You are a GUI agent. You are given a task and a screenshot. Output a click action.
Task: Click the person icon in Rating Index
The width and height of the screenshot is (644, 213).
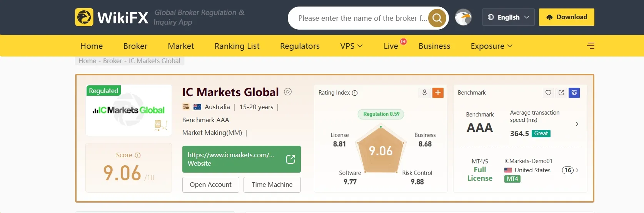tap(424, 93)
